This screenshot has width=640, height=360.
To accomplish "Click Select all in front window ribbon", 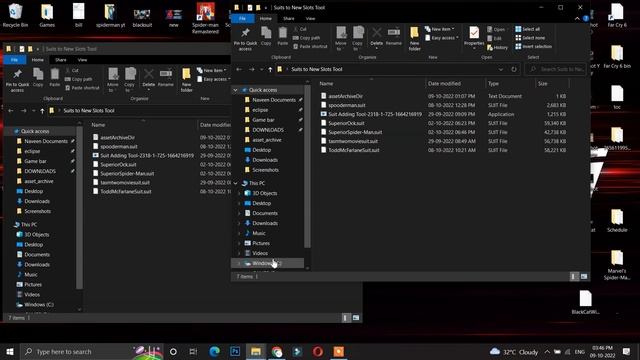I will tap(527, 29).
